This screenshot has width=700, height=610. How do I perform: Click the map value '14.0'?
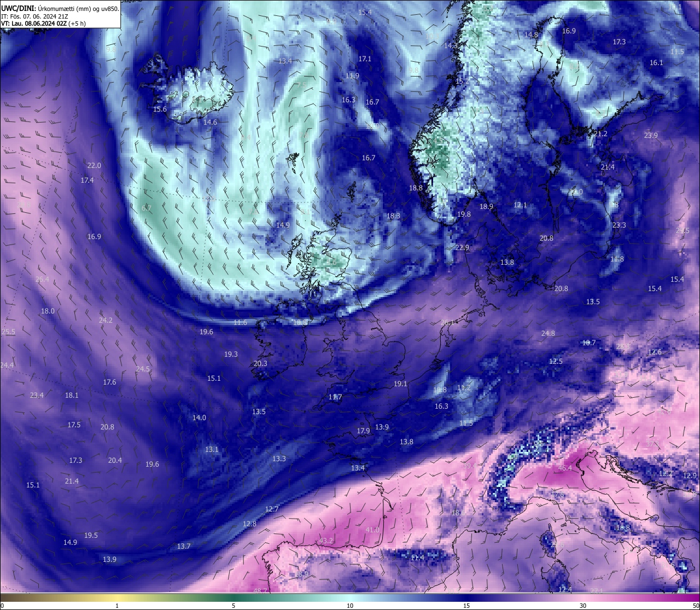click(199, 417)
